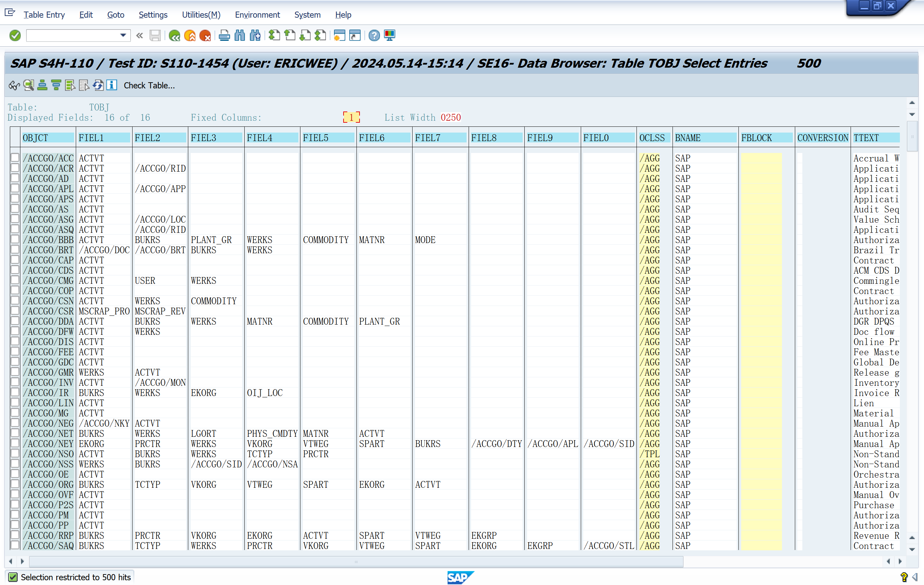This screenshot has height=585, width=924.
Task: Click the red Cancel icon
Action: click(205, 36)
